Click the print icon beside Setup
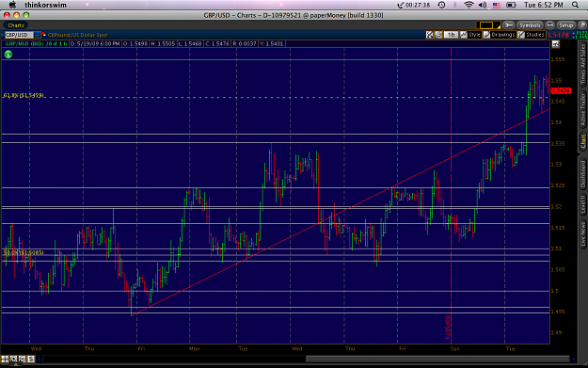 (x=549, y=25)
